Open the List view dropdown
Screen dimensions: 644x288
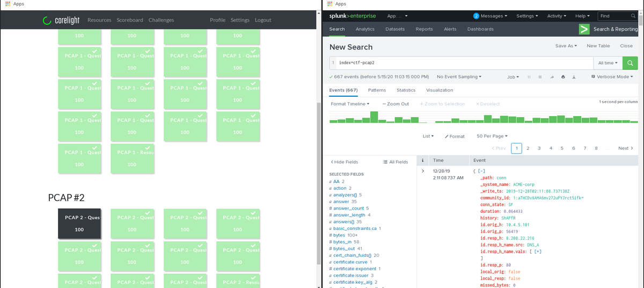coord(428,136)
